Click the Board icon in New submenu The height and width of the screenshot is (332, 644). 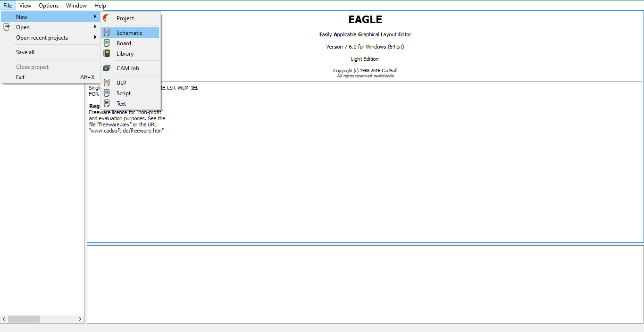click(107, 43)
